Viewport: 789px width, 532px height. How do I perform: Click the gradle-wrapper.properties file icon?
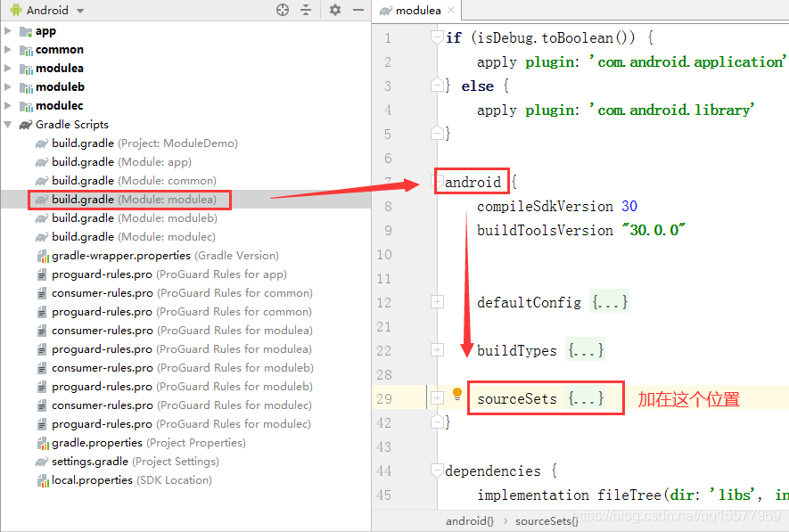(43, 256)
